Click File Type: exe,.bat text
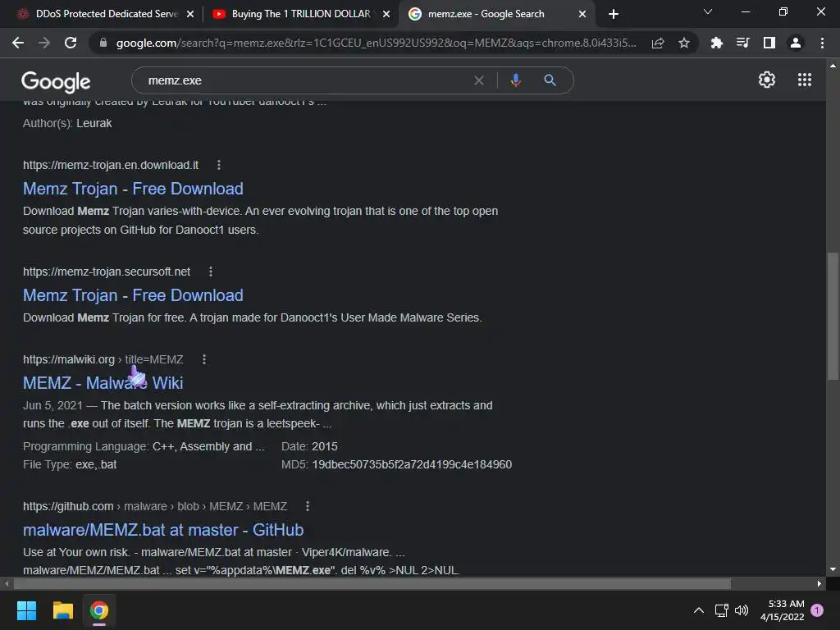 coord(70,464)
